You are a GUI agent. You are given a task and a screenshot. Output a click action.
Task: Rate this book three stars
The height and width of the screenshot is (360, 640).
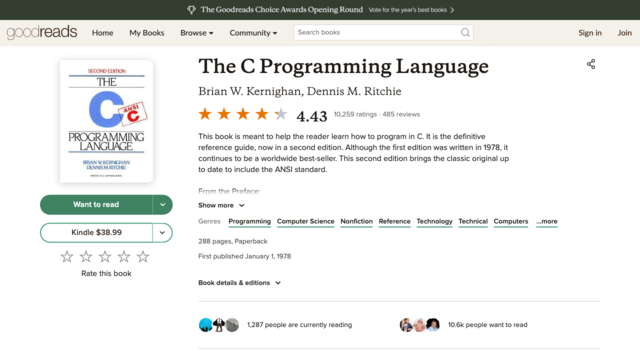pos(105,257)
